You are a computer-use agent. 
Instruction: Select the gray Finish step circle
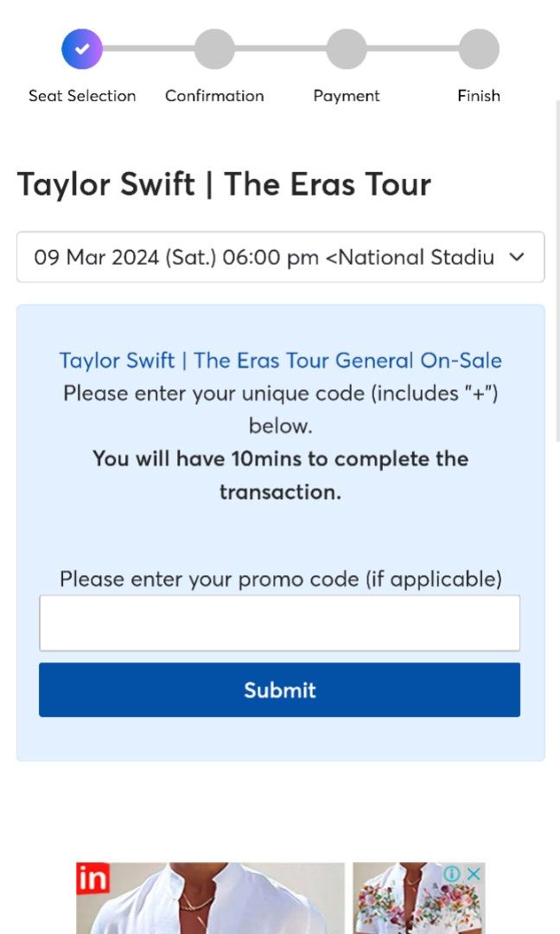[479, 48]
